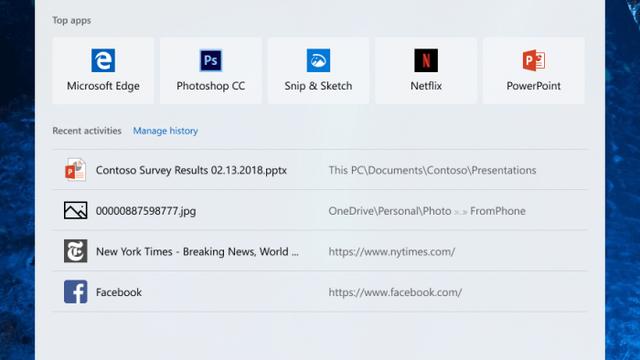Click the Top apps heading

coord(71,20)
